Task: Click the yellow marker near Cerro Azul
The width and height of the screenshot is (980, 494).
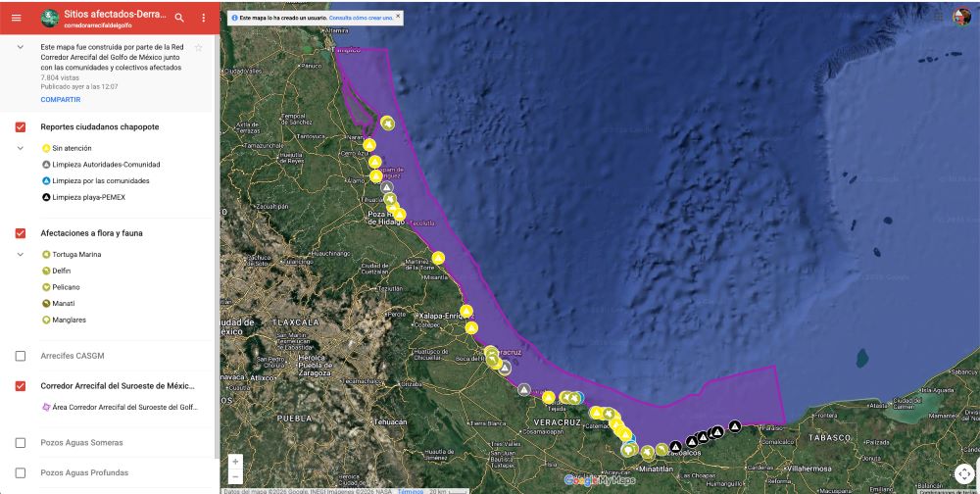Action: pyautogui.click(x=368, y=145)
